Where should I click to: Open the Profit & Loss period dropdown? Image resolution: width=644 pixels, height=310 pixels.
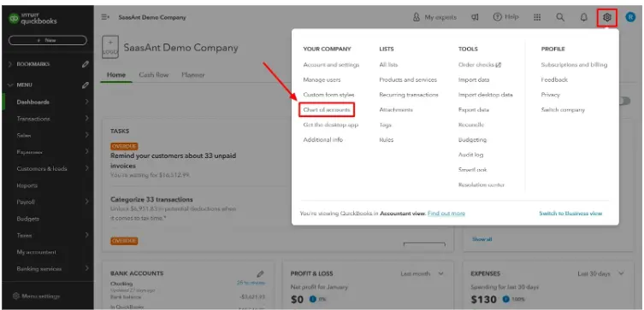click(422, 273)
